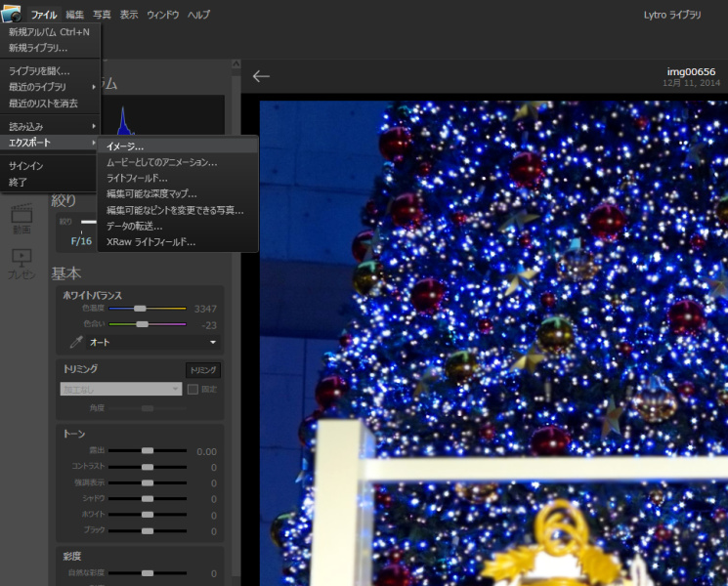Export 編集可能な深度マップ...

pyautogui.click(x=177, y=194)
